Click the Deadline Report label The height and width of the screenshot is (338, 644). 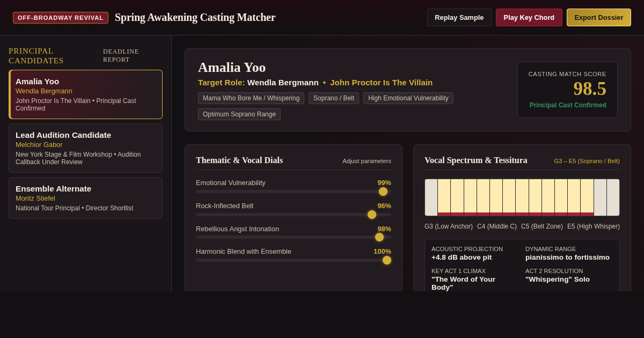[121, 55]
